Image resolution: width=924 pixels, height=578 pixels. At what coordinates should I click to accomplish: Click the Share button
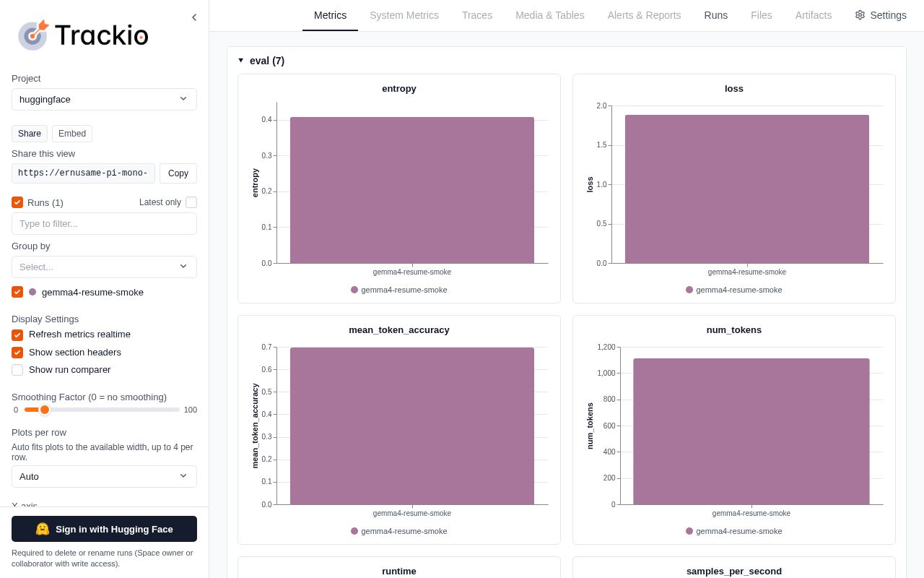tap(30, 134)
